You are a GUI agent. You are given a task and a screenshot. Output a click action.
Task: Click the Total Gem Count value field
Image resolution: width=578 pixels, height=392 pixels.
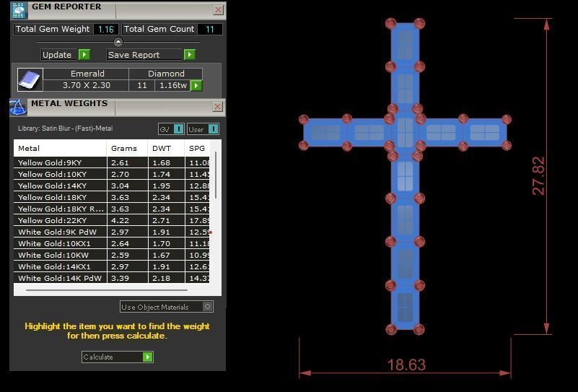210,29
